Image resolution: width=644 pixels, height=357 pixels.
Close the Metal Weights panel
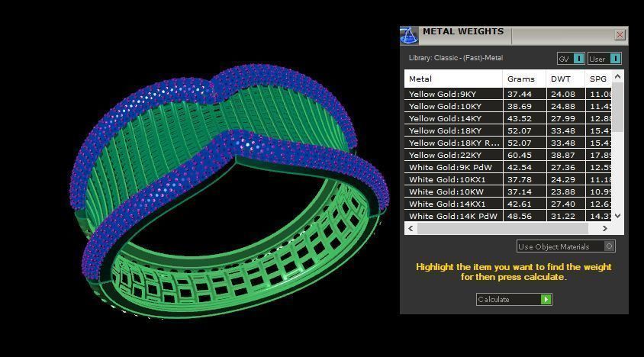click(620, 35)
